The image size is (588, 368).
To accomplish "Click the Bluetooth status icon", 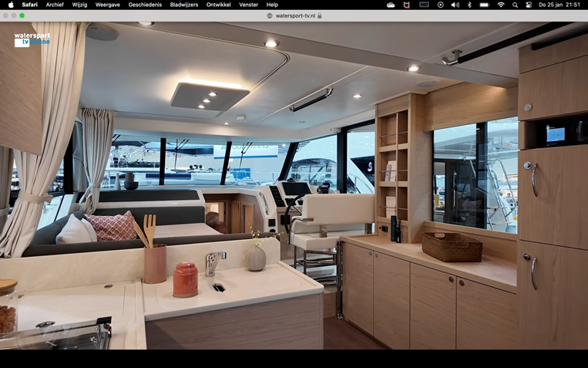I will [x=469, y=5].
